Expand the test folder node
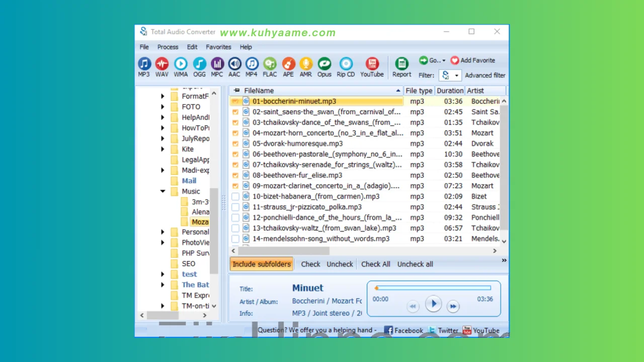Screen dimensions: 644x362 pyautogui.click(x=163, y=274)
